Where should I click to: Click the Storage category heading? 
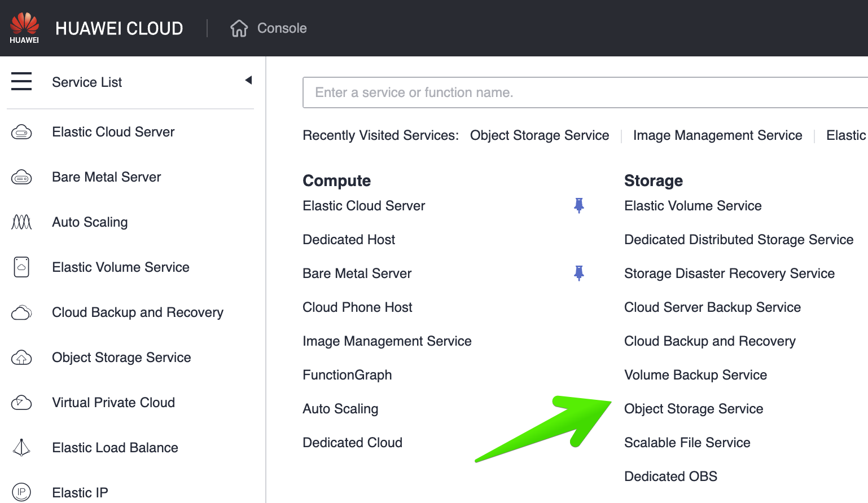[654, 181]
